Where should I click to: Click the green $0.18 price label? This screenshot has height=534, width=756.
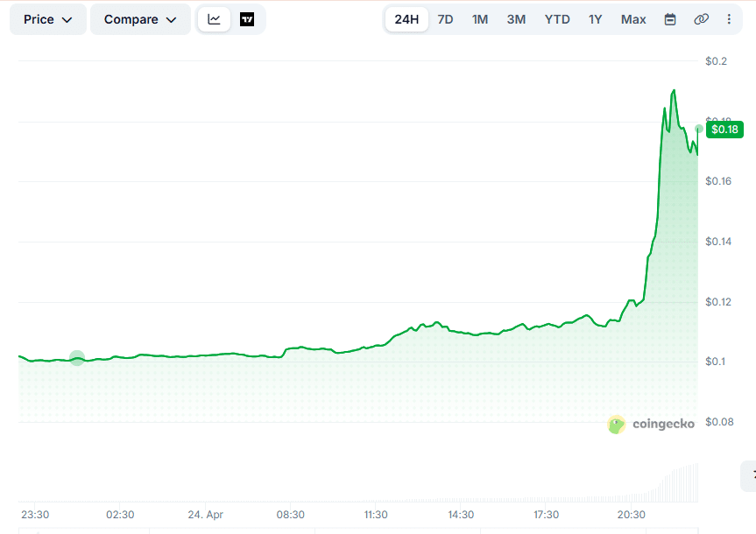[x=724, y=129]
